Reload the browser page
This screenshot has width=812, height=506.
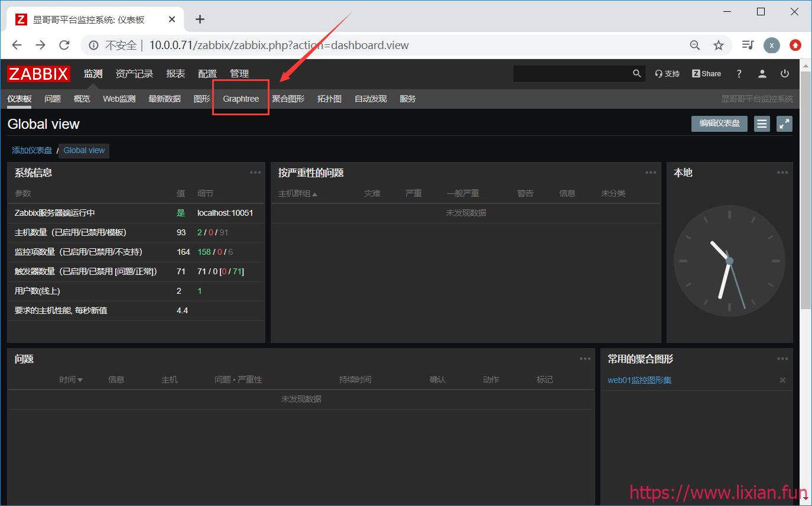(x=64, y=45)
